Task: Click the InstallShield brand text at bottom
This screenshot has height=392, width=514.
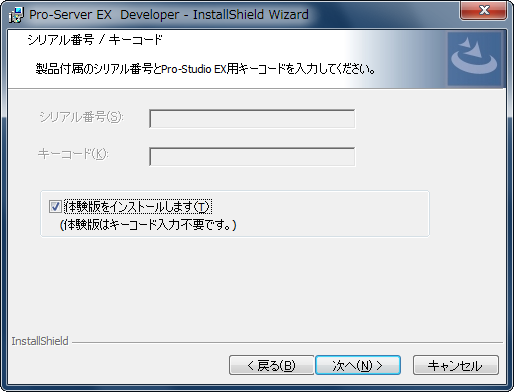Action: (x=40, y=341)
